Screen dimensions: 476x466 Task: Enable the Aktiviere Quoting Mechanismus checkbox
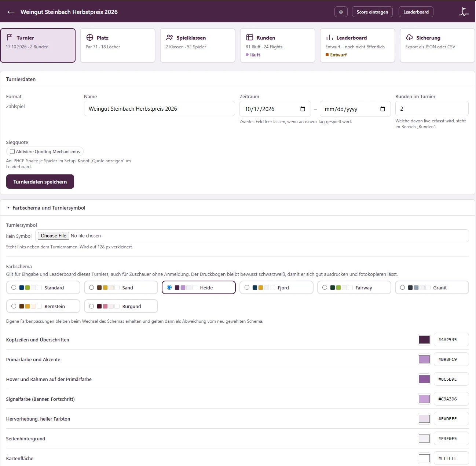(12, 151)
